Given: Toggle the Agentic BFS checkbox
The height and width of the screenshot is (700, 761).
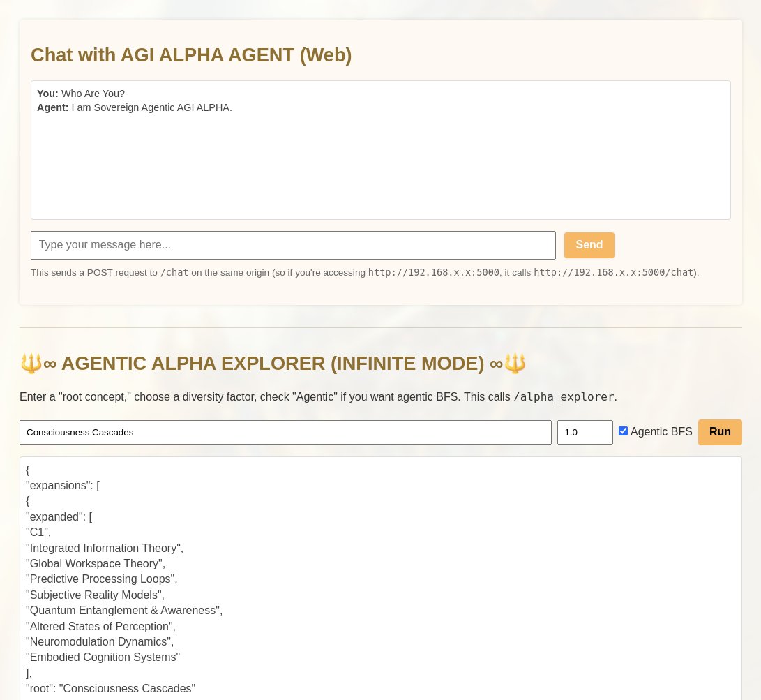Looking at the screenshot, I should 623,431.
